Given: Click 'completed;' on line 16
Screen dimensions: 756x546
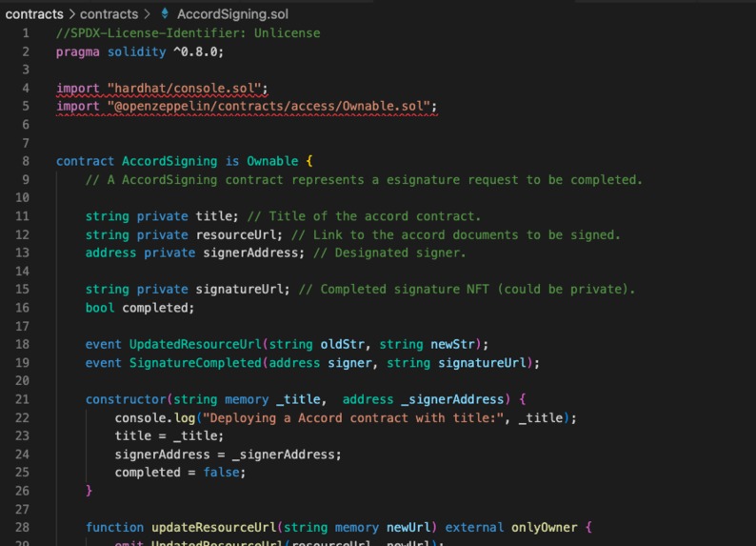Looking at the screenshot, I should [158, 308].
